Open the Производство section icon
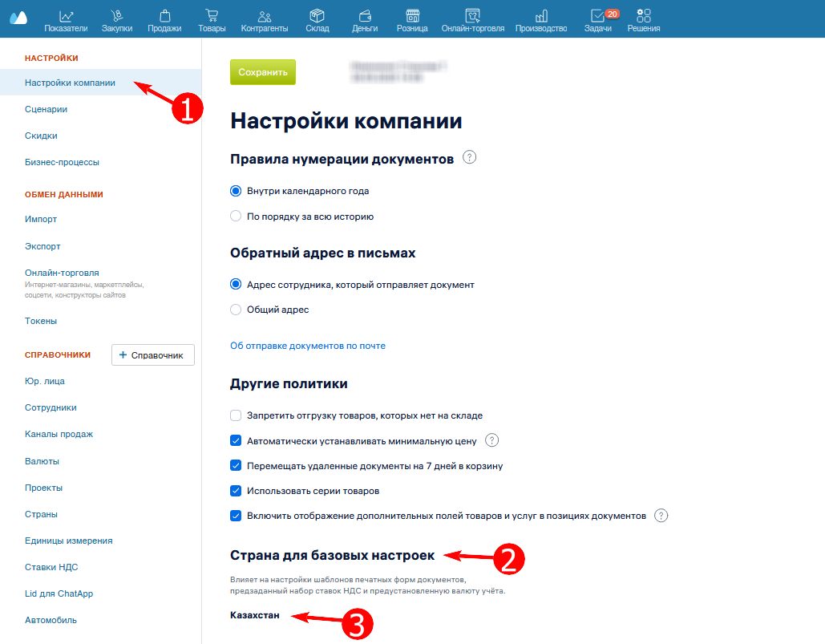This screenshot has width=825, height=644. 541,16
